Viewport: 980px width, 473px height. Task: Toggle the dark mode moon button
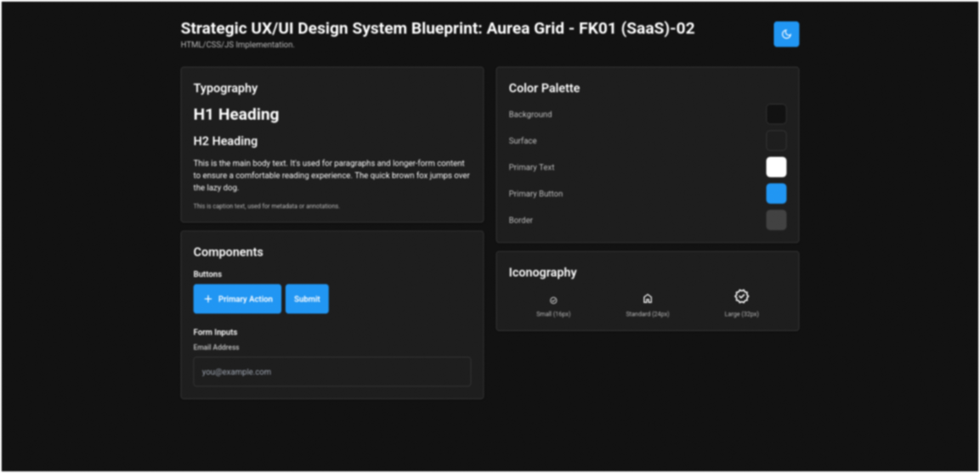(786, 34)
